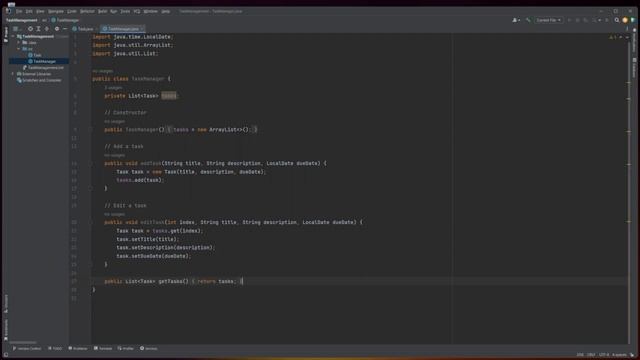Click Search Everywhere magnifier icon
640x360 pixels.
617,20
